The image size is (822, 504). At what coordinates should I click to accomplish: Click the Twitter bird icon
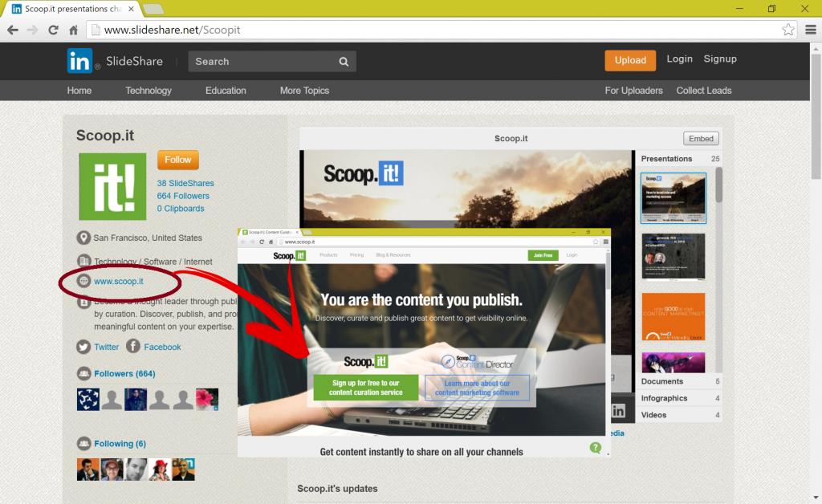pos(83,347)
